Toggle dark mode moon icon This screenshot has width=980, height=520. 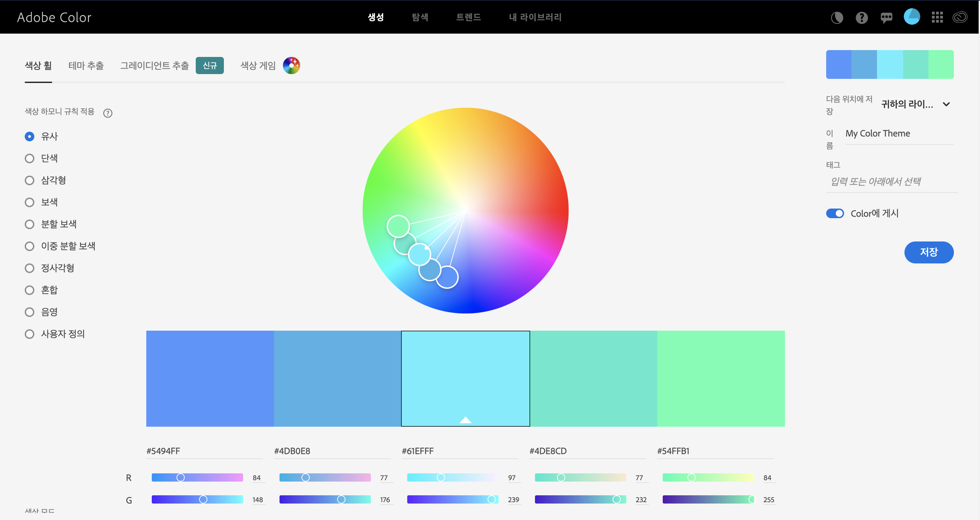(836, 17)
